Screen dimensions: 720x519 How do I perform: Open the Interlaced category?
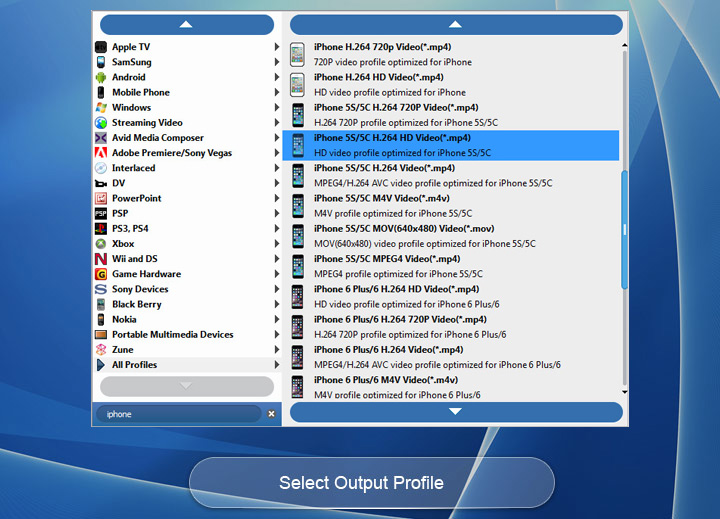coord(187,168)
